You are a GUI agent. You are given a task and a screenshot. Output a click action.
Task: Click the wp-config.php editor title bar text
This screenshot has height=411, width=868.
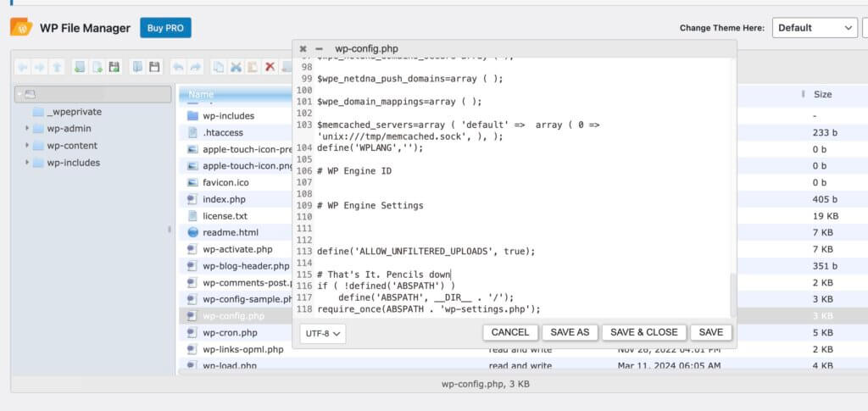[366, 48]
